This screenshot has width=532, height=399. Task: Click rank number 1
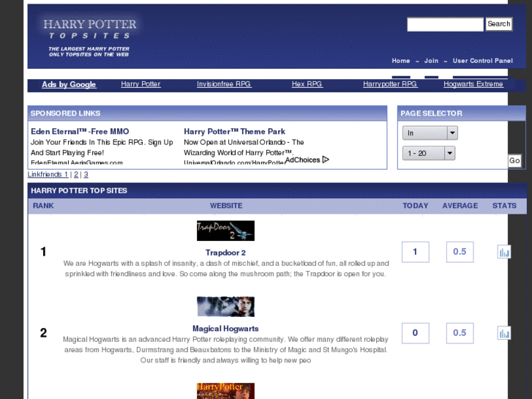click(43, 252)
